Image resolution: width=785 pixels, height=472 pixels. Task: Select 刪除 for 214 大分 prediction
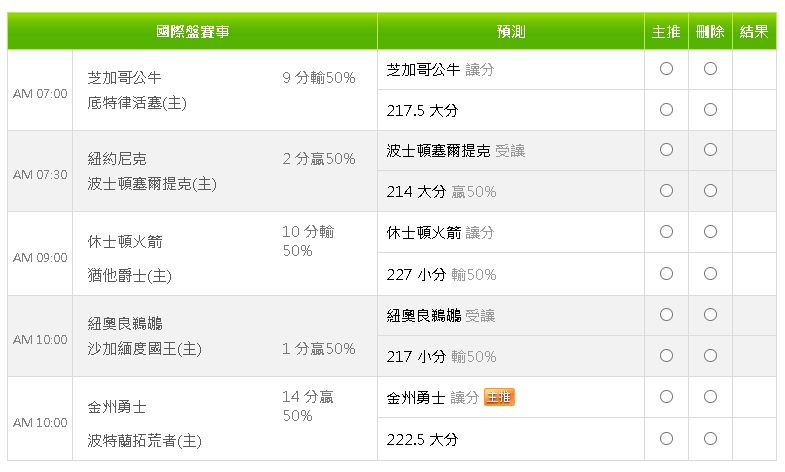pos(710,191)
